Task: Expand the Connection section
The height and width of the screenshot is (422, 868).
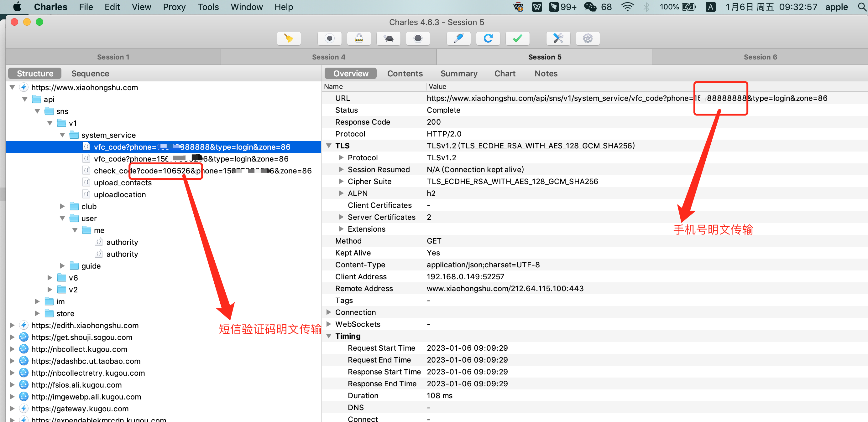Action: [328, 312]
